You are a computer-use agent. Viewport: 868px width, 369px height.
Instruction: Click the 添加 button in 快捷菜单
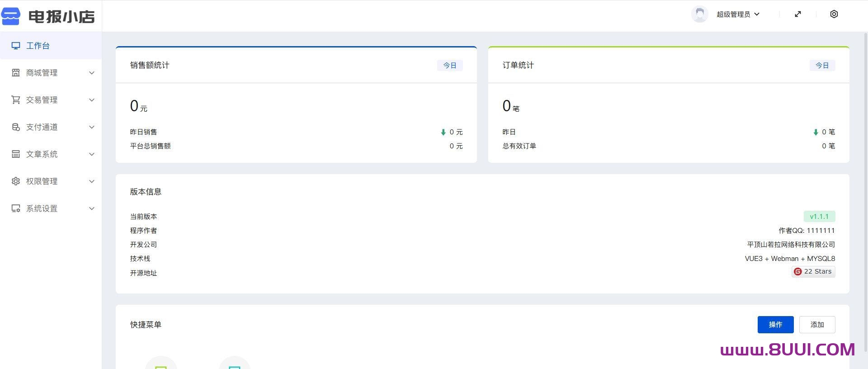point(817,325)
